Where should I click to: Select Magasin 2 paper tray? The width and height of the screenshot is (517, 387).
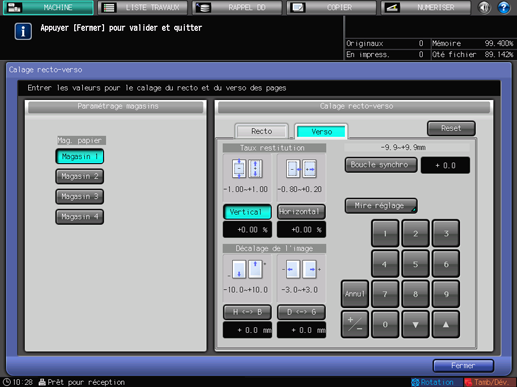[79, 176]
